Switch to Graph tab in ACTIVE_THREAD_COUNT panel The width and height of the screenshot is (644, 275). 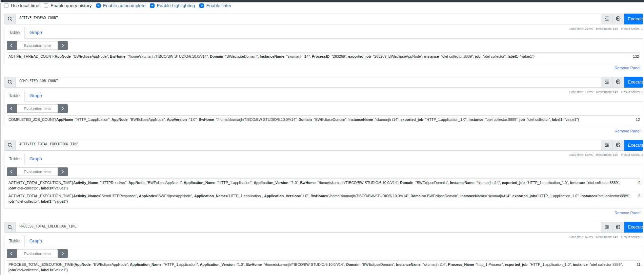coord(36,33)
